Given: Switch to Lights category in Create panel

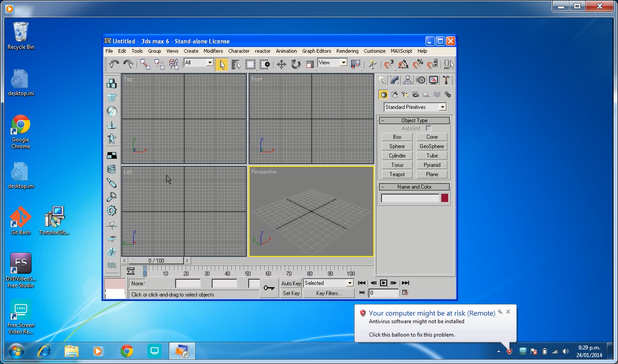Looking at the screenshot, I should click(x=405, y=95).
